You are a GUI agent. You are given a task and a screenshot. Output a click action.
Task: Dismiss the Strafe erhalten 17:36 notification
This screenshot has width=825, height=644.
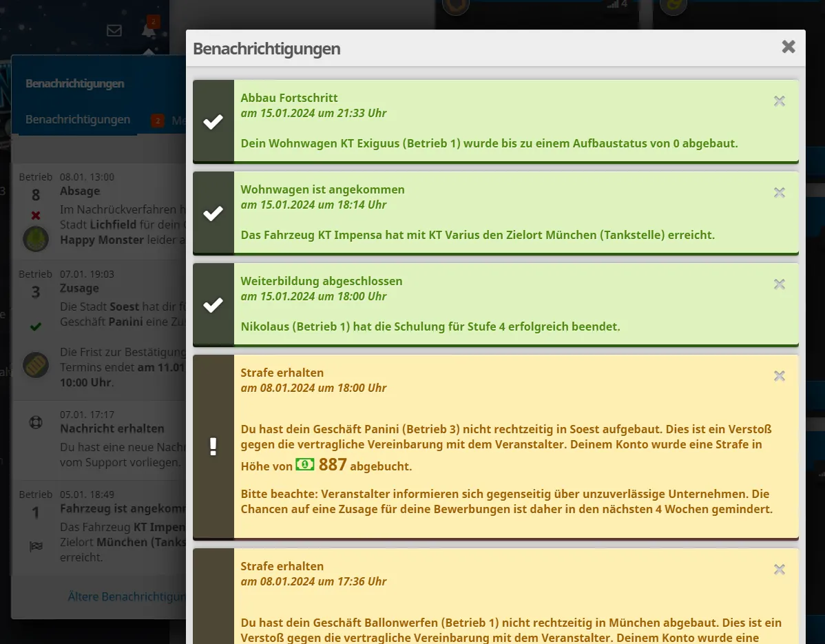pos(779,570)
